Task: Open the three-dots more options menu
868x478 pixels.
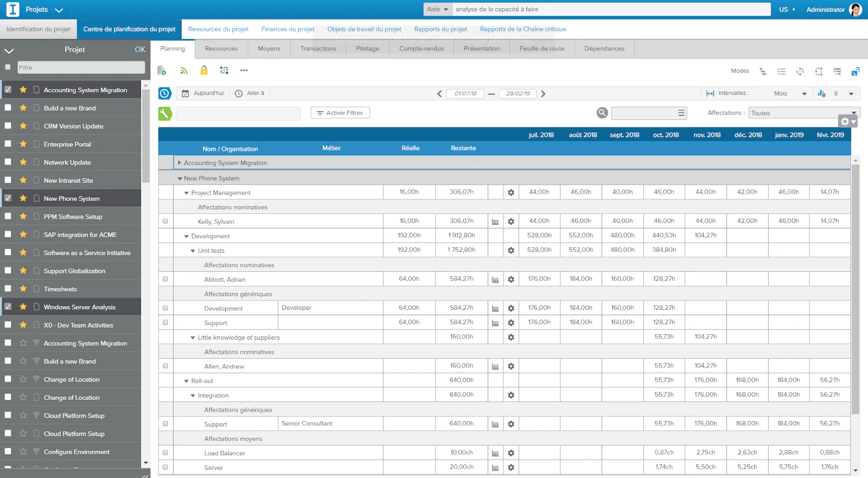Action: [x=244, y=71]
